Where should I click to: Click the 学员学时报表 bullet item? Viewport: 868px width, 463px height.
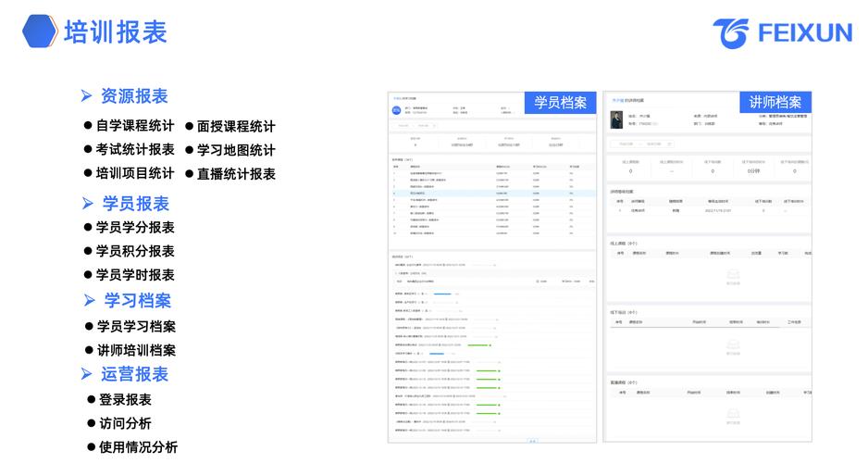pyautogui.click(x=129, y=275)
